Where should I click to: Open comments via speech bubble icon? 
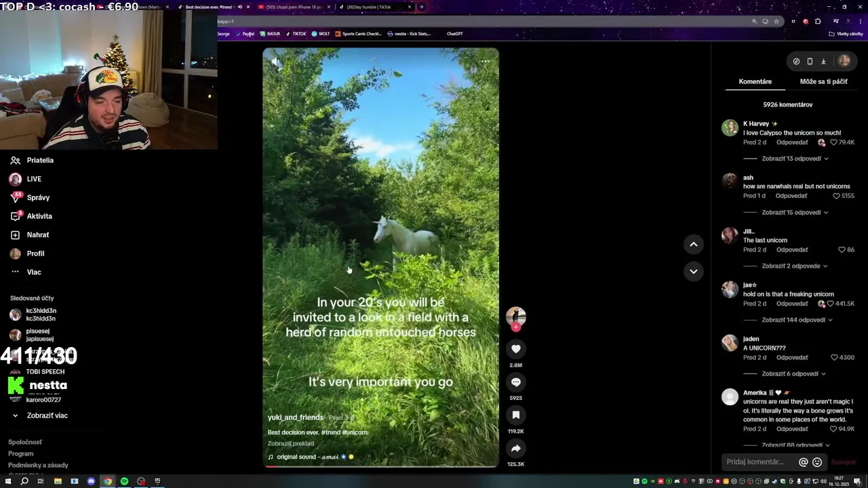[x=516, y=382]
